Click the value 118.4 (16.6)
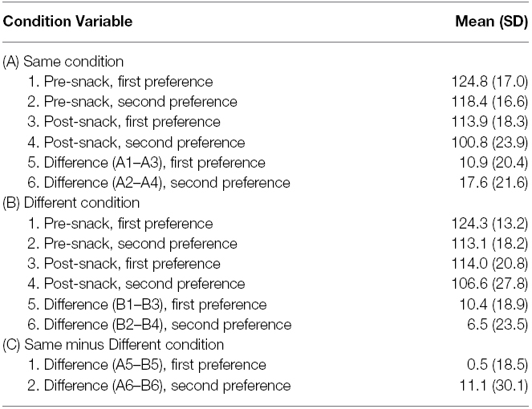The image size is (532, 409). point(489,102)
